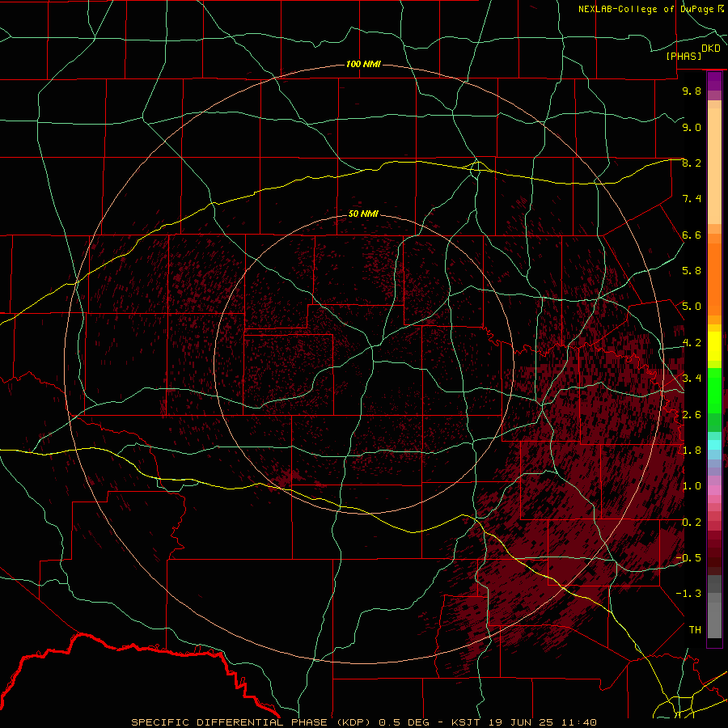
Task: Click the 100 NMI range ring label
Action: pos(363,64)
